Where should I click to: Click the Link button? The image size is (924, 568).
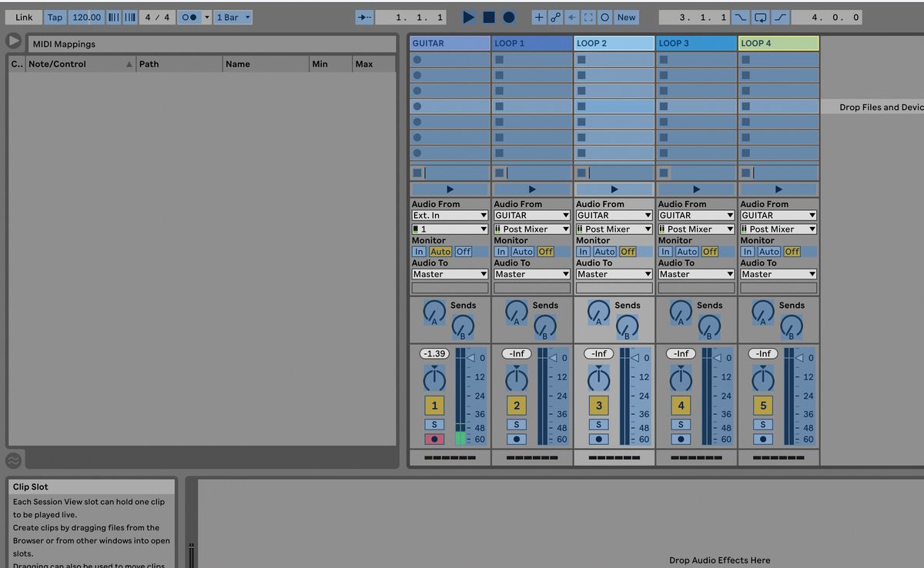click(23, 16)
